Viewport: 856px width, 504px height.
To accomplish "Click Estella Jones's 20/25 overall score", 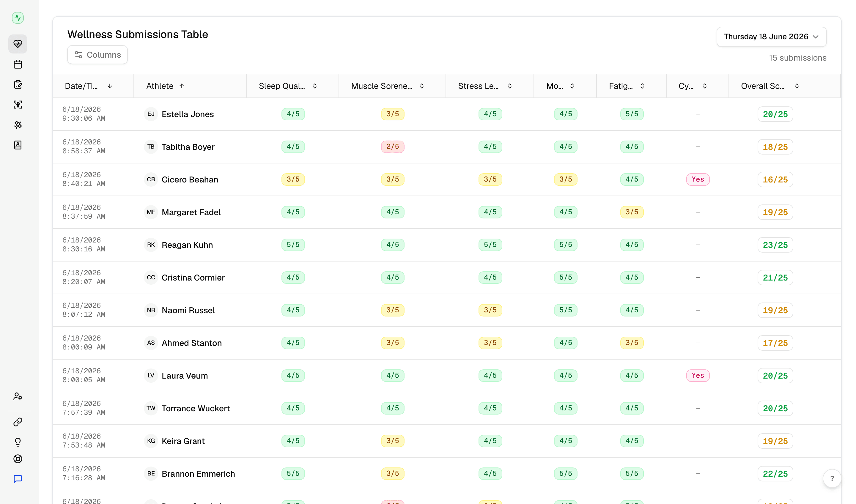I will click(x=775, y=114).
